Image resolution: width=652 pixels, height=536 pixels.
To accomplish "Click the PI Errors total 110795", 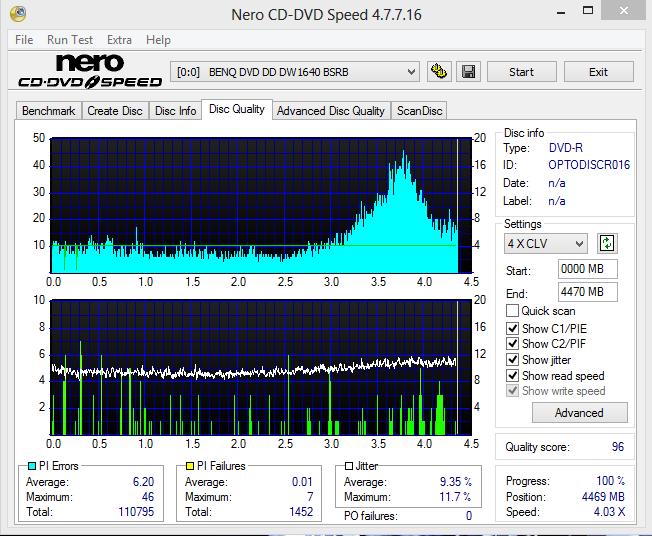I will pos(136,512).
